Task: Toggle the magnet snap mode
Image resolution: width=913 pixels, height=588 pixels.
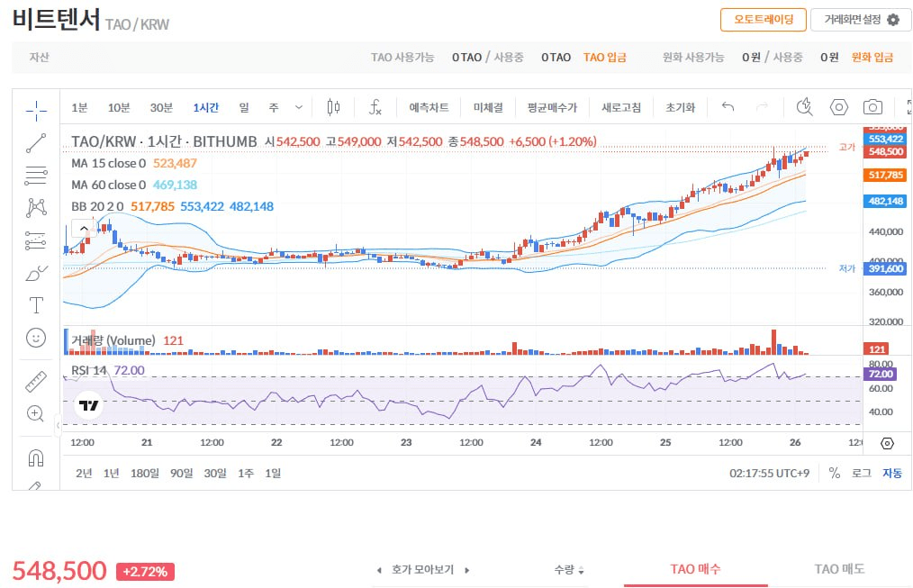Action: 36,457
